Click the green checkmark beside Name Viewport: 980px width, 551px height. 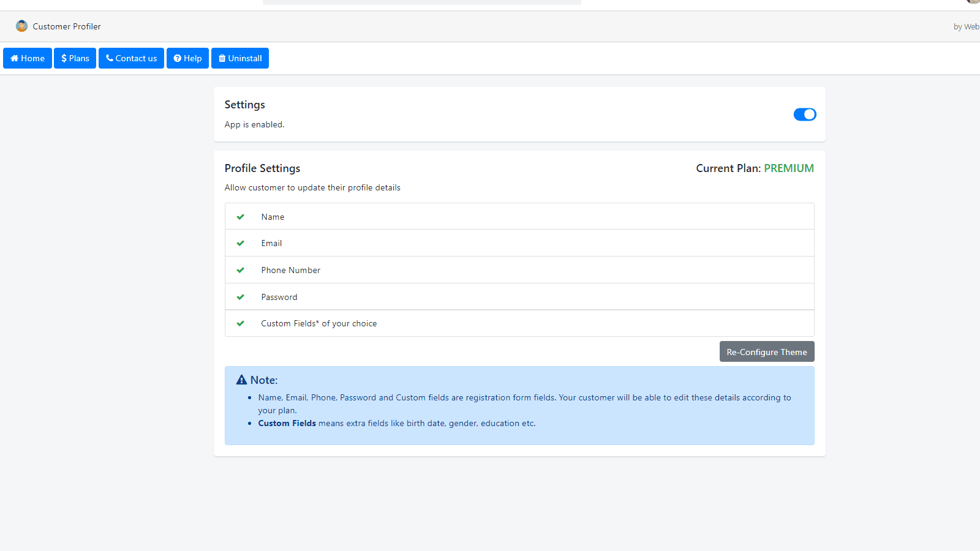[x=241, y=217]
